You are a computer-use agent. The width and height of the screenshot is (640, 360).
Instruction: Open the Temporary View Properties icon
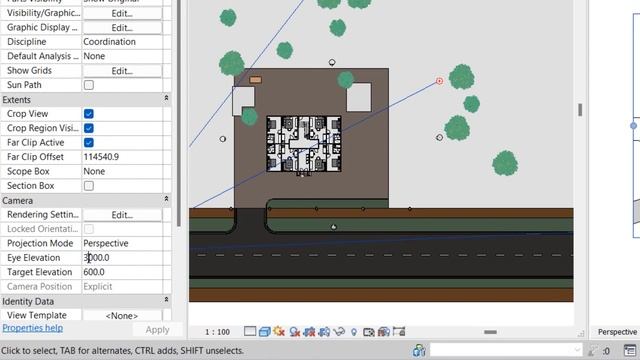coord(369,332)
